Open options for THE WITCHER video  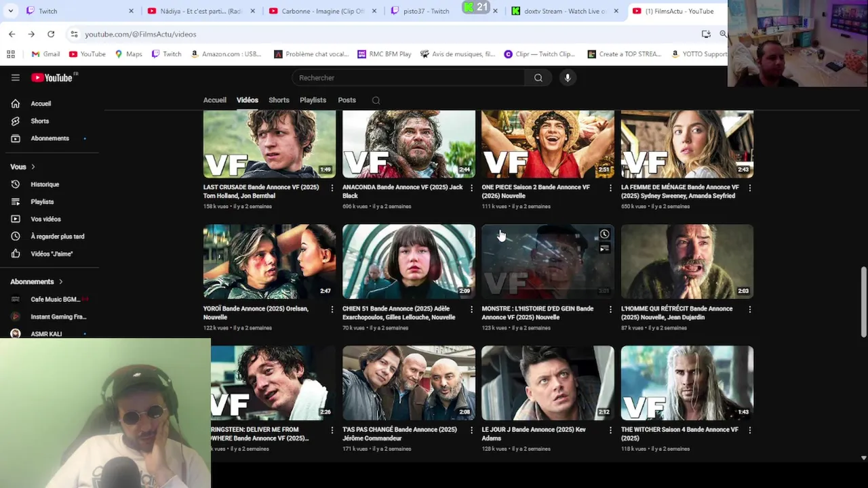749,430
